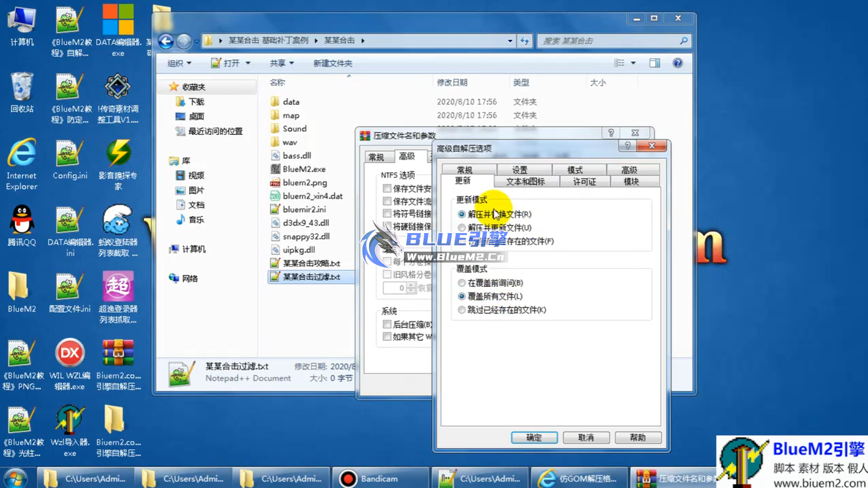Screen dimensions: 868x488
Task: Launch 影音嗅探专家 desktop icon
Action: click(118, 164)
